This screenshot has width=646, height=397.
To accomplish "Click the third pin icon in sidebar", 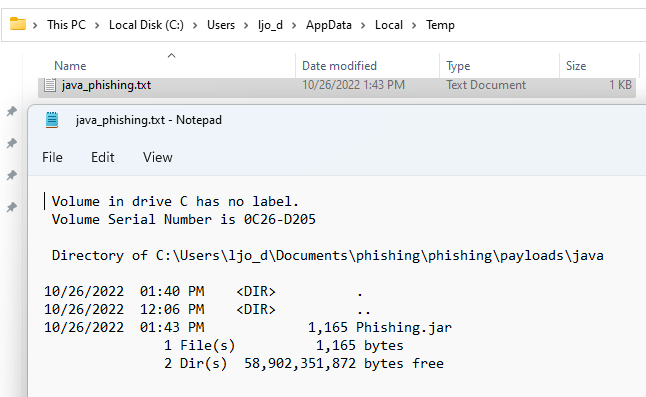I will point(12,175).
